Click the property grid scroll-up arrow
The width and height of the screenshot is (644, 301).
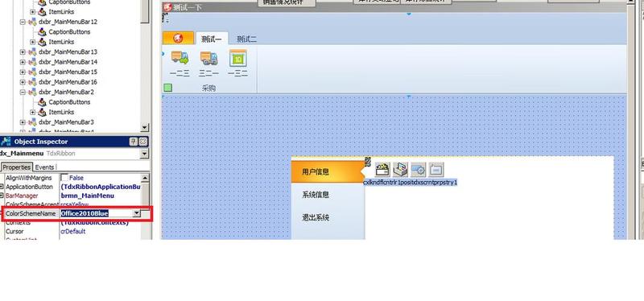coord(145,178)
